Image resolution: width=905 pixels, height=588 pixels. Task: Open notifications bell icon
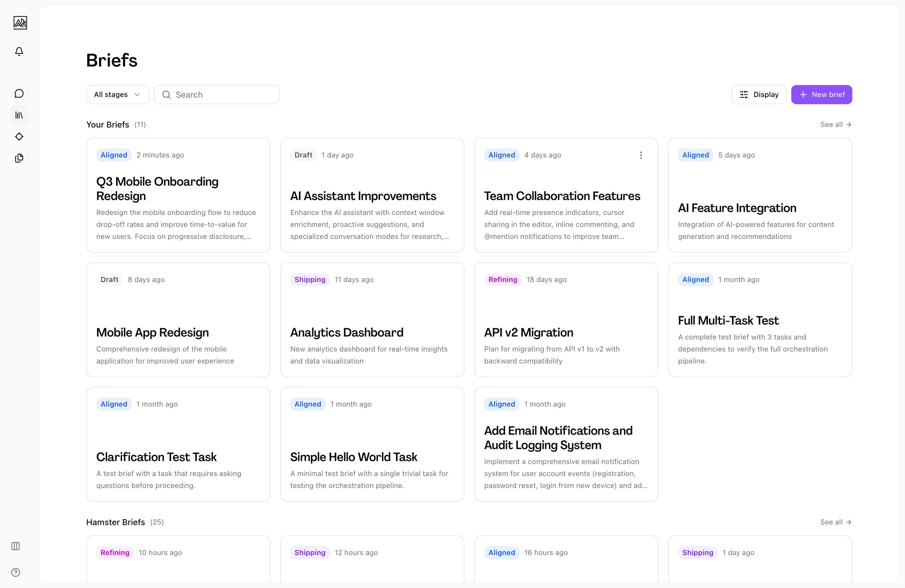click(x=19, y=51)
